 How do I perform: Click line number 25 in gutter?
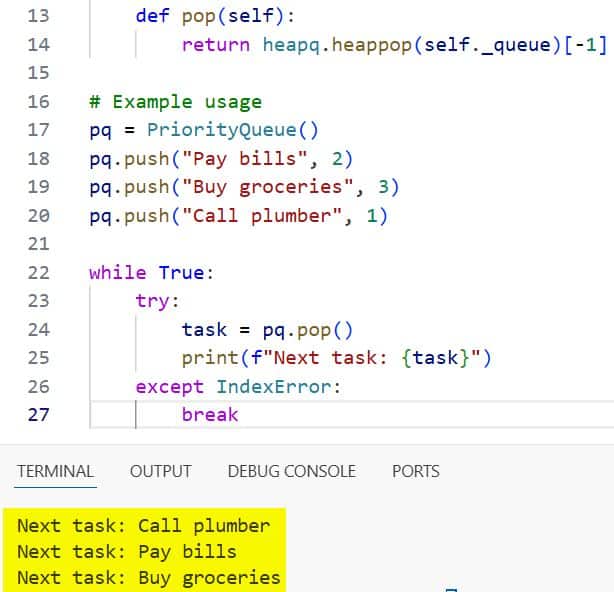click(38, 358)
